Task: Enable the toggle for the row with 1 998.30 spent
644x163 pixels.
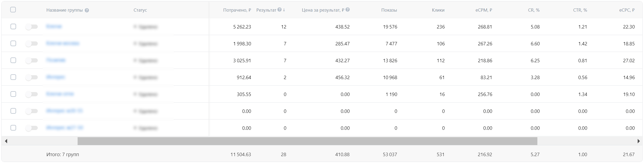Action: click(32, 44)
